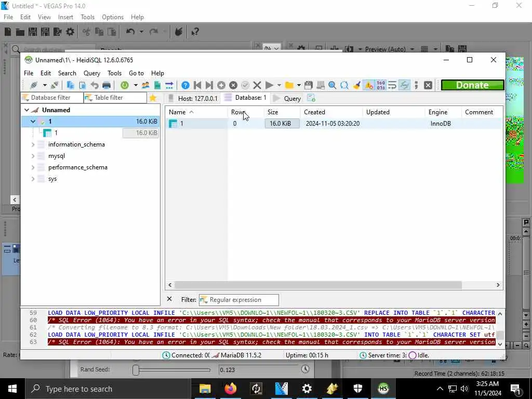
Task: Toggle binary data as hex view
Action: pyautogui.click(x=381, y=85)
